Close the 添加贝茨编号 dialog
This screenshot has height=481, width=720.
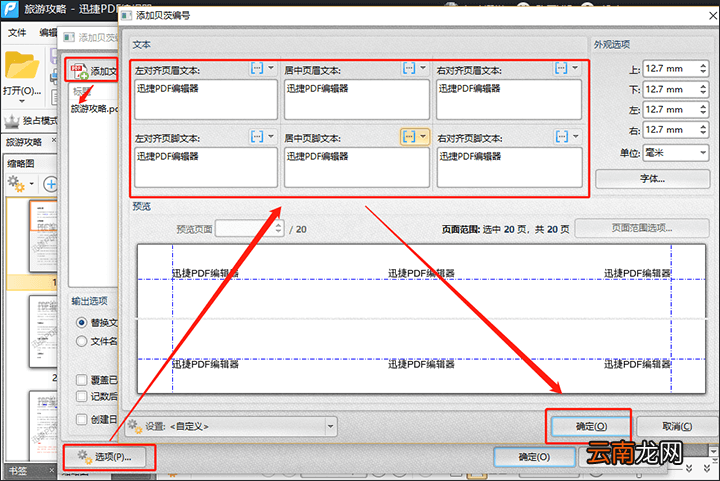click(713, 16)
